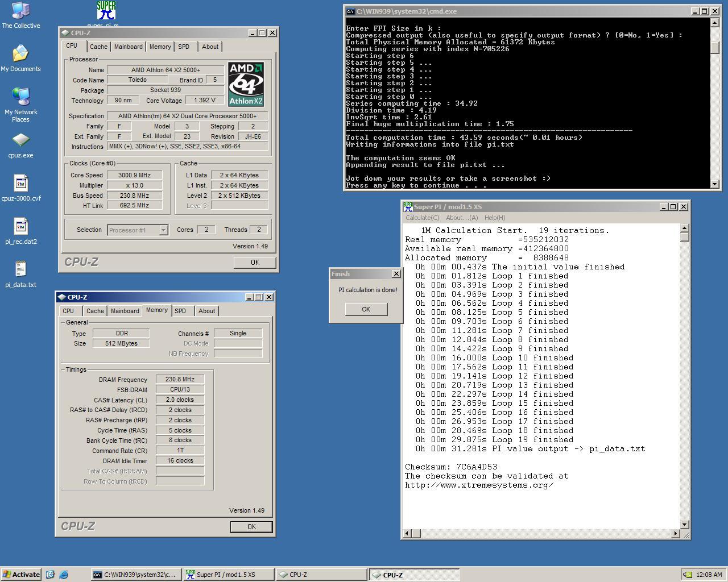728x582 pixels.
Task: Click Super PI horizontal scrollbar left arrow
Action: [407, 534]
